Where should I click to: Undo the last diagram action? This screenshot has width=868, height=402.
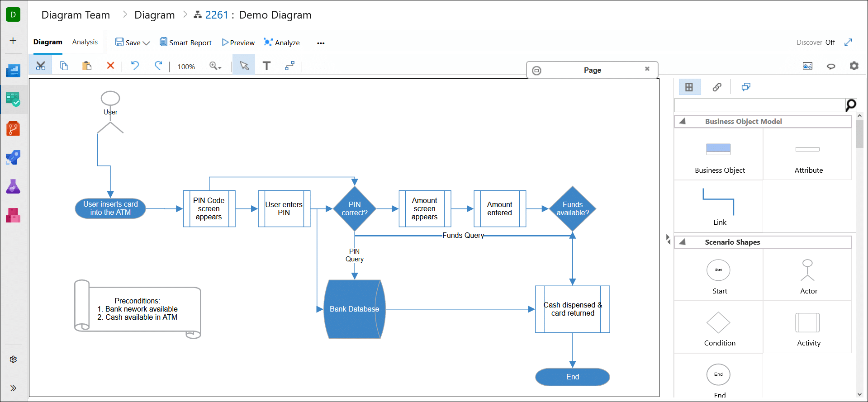[x=135, y=66]
